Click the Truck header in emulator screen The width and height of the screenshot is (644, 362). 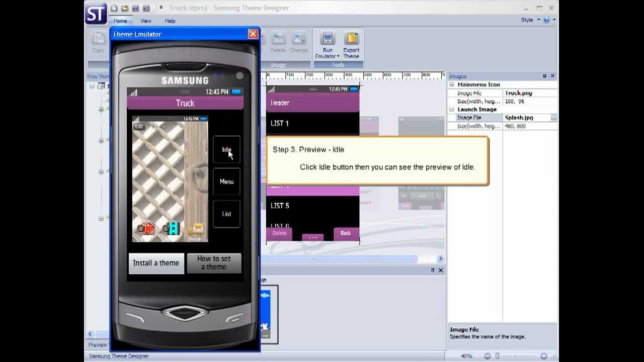[185, 103]
